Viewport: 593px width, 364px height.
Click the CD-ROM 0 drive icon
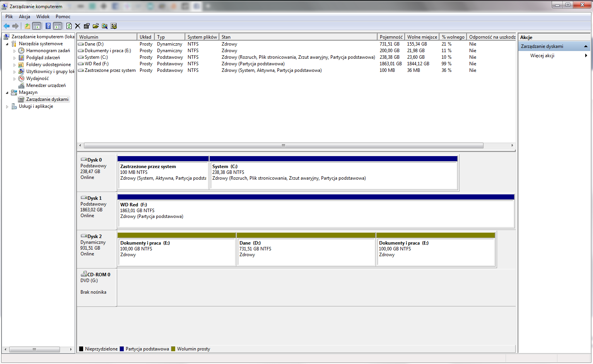point(84,274)
